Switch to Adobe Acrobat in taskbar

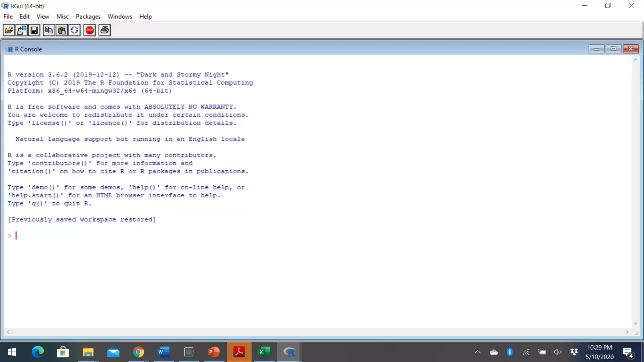point(239,352)
